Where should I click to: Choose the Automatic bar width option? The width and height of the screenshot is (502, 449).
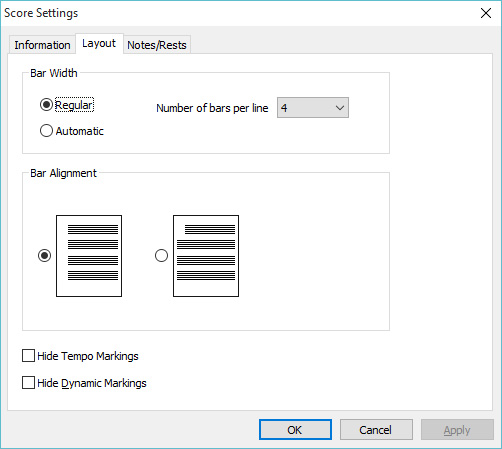tap(72, 131)
